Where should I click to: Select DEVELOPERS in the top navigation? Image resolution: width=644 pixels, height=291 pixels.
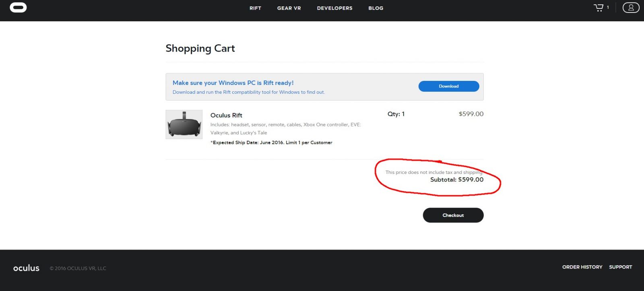(334, 8)
